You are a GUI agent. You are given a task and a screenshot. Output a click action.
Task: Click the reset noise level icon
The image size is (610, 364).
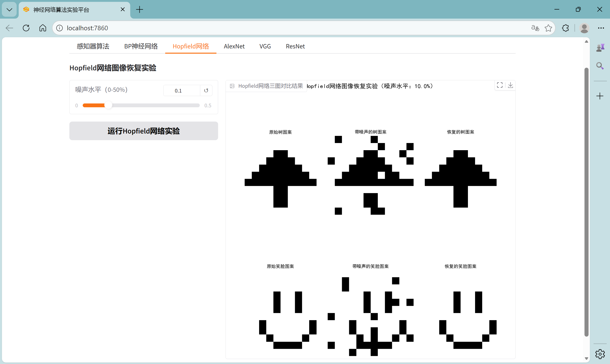click(206, 91)
